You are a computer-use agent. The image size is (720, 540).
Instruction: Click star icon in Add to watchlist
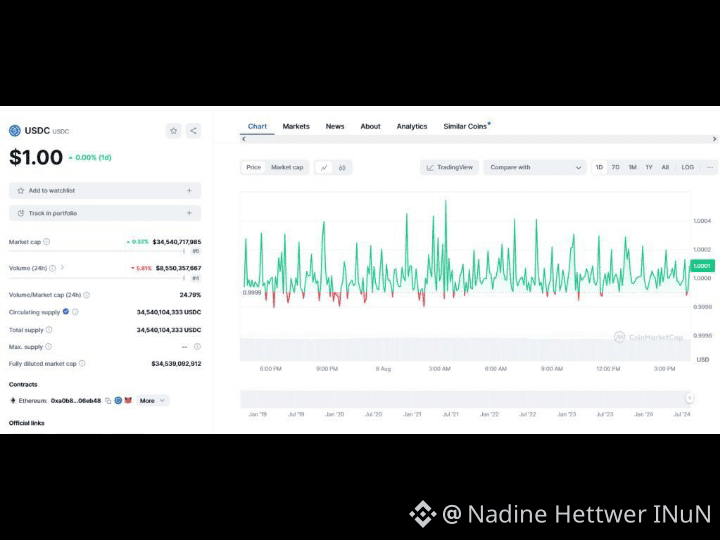tap(21, 191)
